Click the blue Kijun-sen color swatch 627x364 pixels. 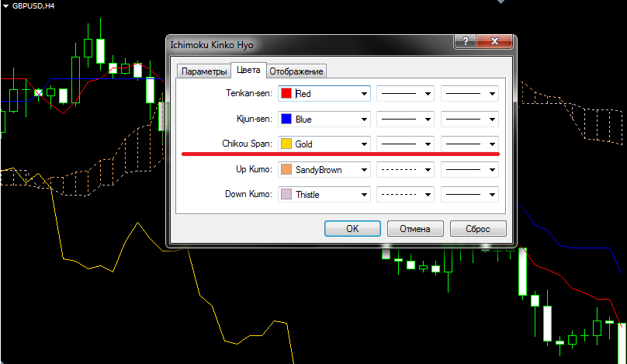pos(286,120)
